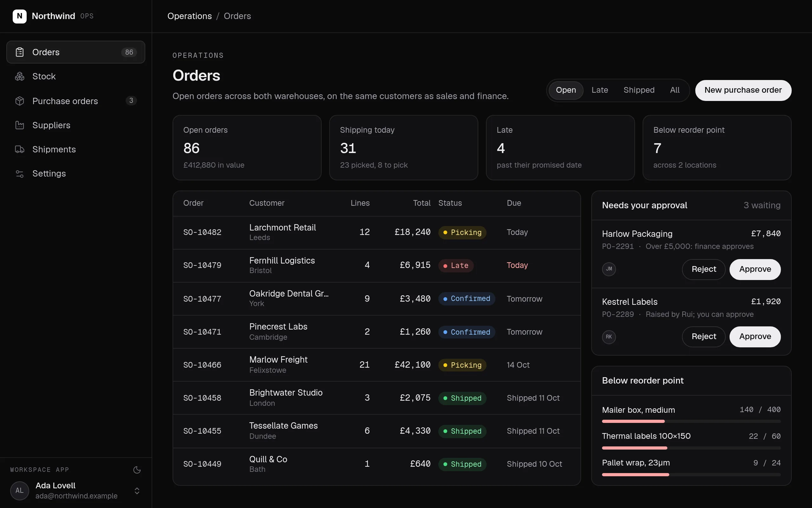Click the JM avatar on Harlow Packaging
Screen dimensions: 812x508
point(609,269)
